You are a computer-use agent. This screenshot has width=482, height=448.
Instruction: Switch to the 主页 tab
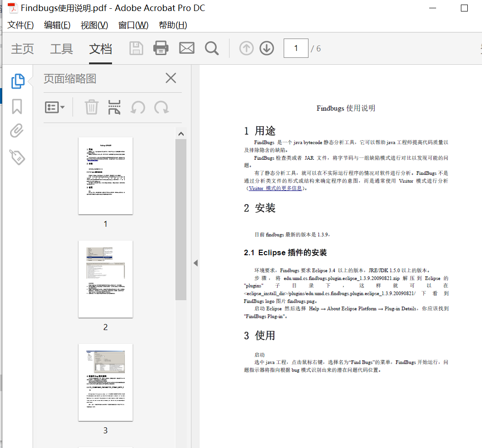point(22,49)
